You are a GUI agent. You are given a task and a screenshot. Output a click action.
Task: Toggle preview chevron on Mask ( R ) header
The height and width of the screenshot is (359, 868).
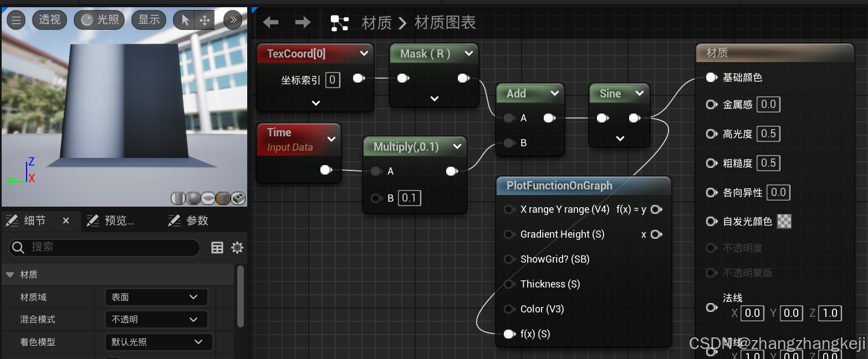[469, 53]
